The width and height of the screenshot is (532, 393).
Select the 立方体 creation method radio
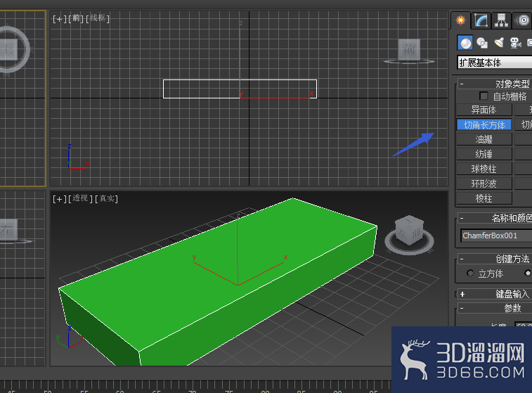tap(470, 273)
